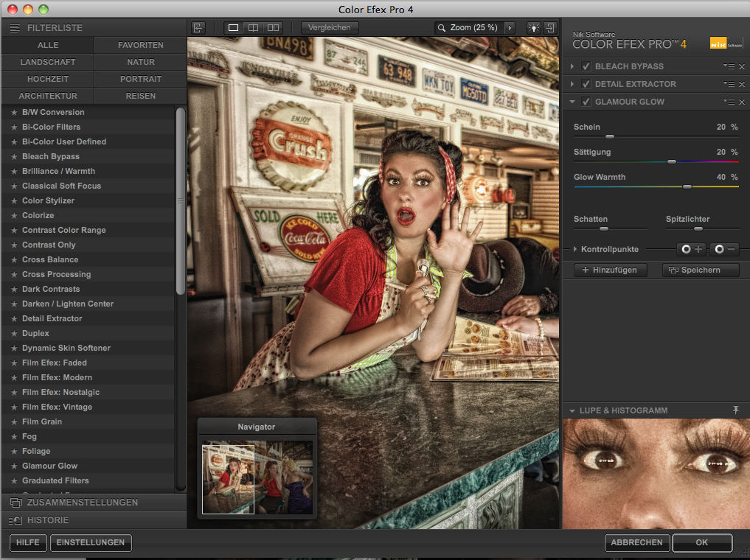Pin the Lupe & Histogramm panel
The height and width of the screenshot is (560, 750).
pyautogui.click(x=735, y=410)
